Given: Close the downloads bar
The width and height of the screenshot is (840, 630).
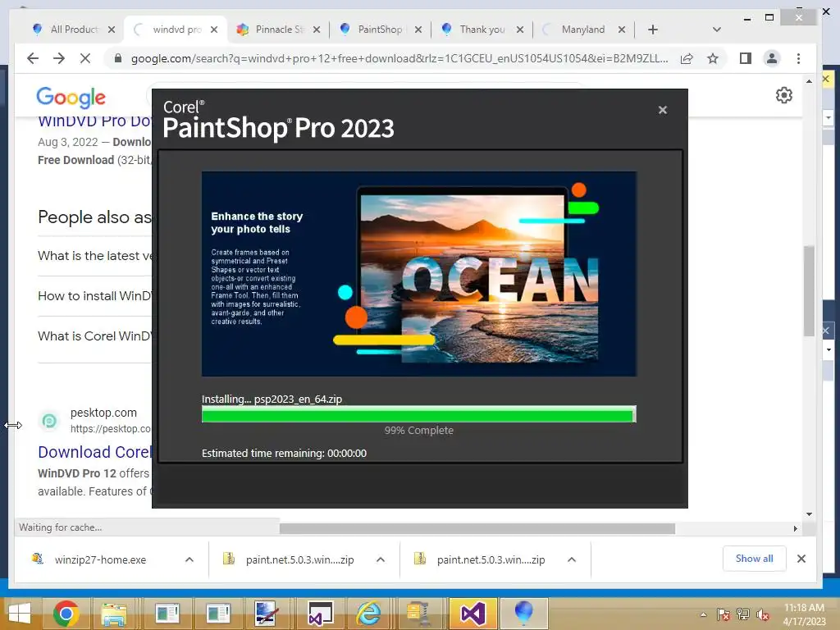Looking at the screenshot, I should [801, 559].
